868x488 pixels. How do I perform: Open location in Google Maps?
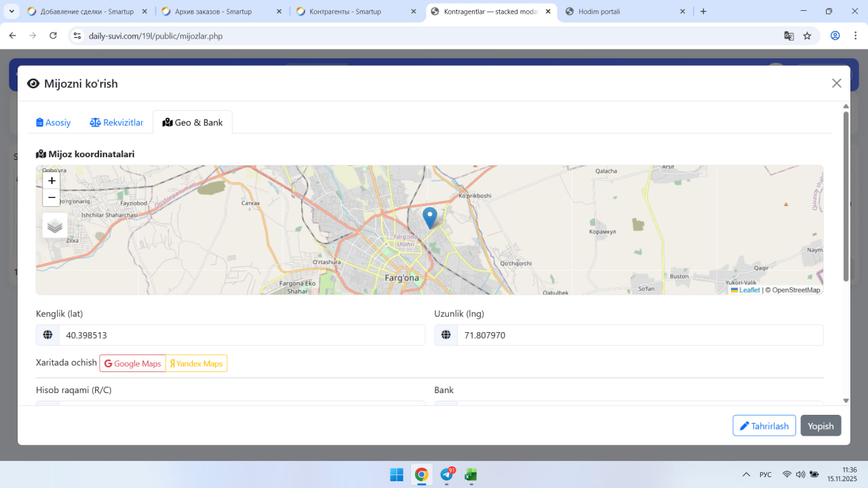click(x=133, y=364)
